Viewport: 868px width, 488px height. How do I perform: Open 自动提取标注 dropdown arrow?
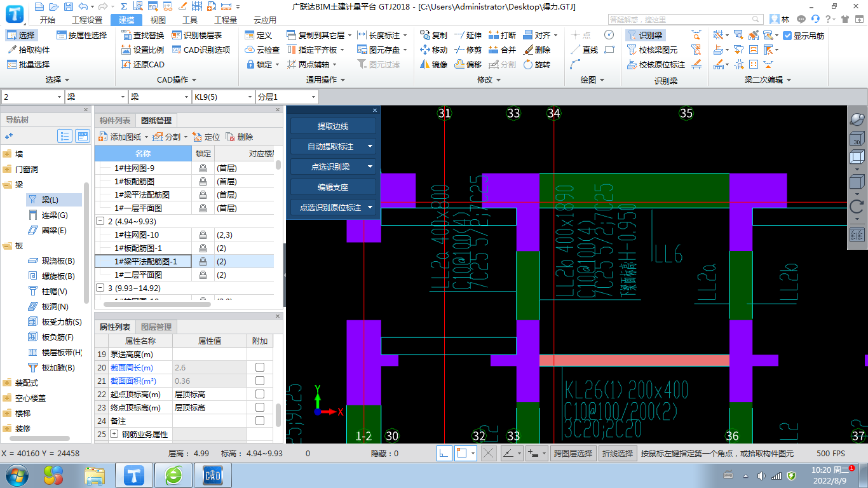click(370, 146)
